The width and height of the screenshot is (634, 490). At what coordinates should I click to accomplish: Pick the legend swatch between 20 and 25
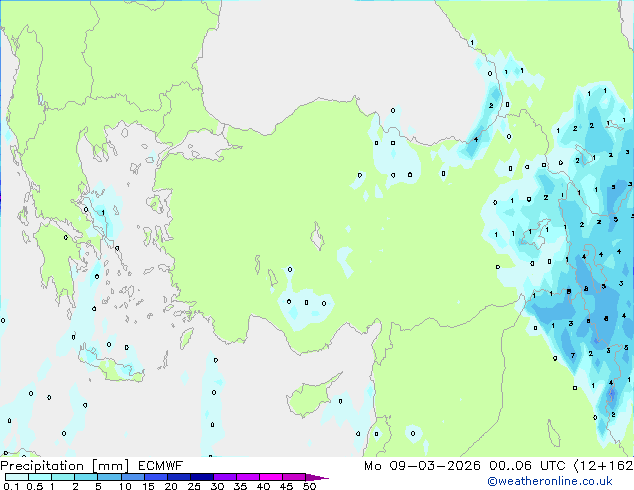(179, 477)
